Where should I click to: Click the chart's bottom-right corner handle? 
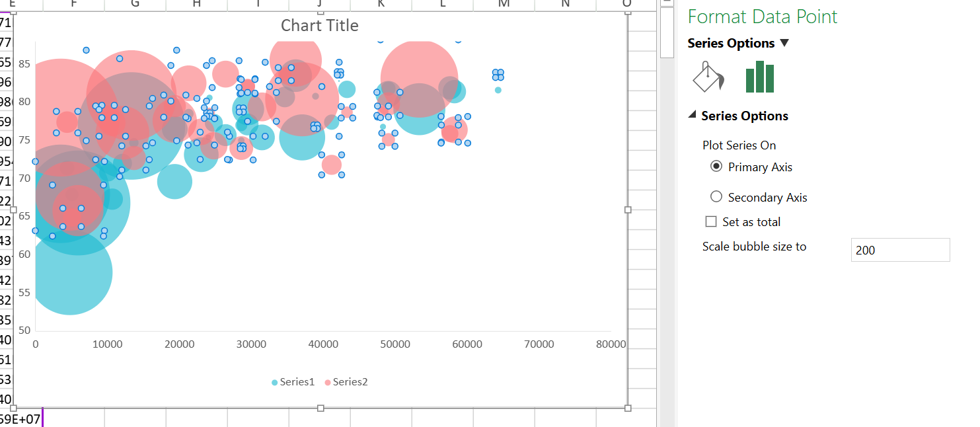628,408
